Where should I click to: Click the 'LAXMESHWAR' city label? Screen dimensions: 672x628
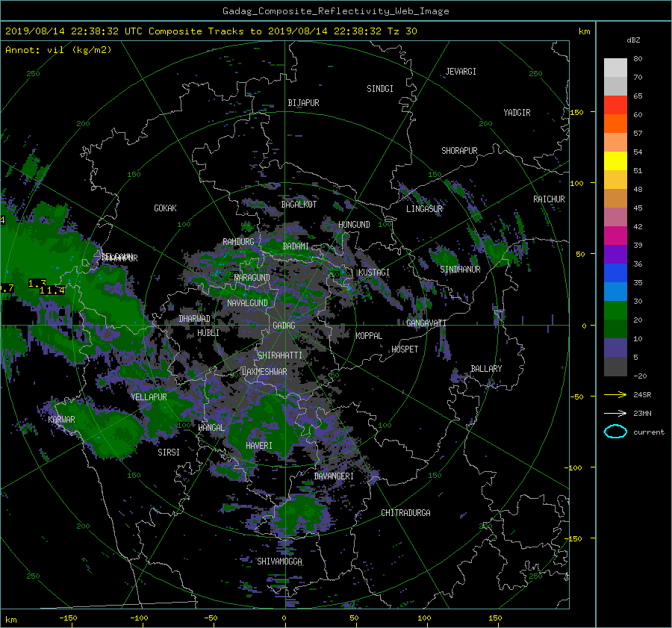click(264, 372)
